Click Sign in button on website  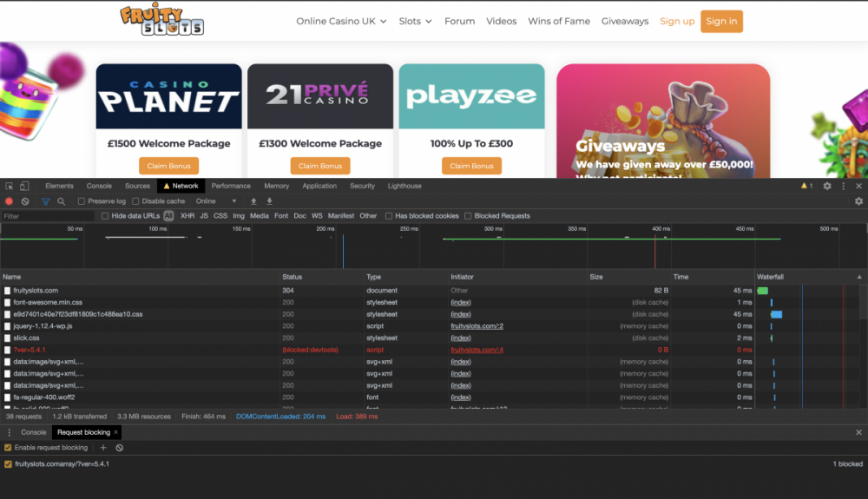(721, 21)
